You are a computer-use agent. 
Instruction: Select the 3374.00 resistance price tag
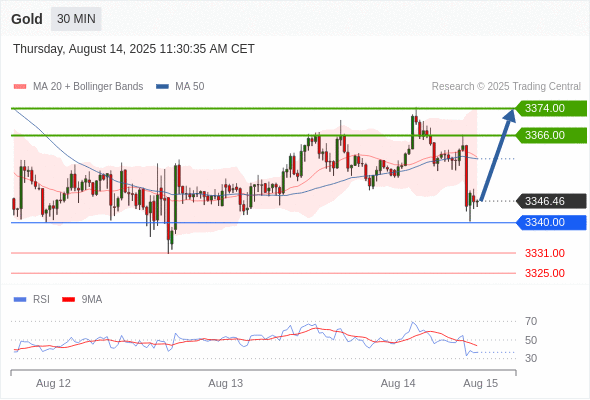pos(551,108)
